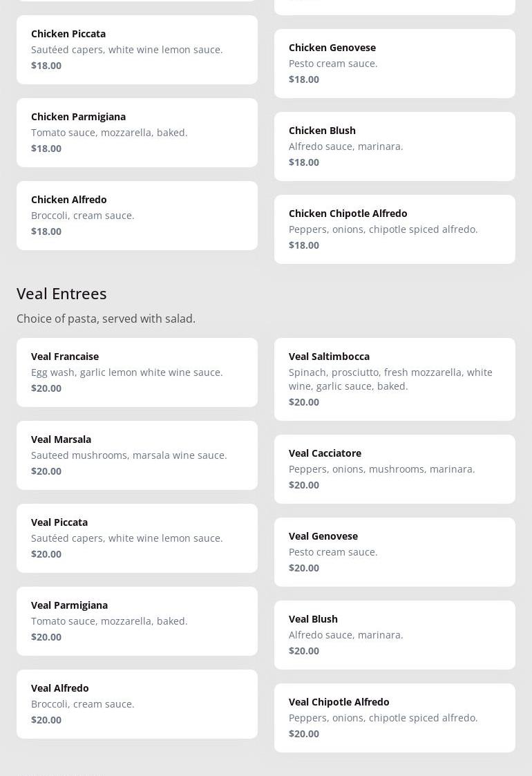Choose the Veal Cacciatore card
Screen dimensions: 532x776
coord(395,469)
